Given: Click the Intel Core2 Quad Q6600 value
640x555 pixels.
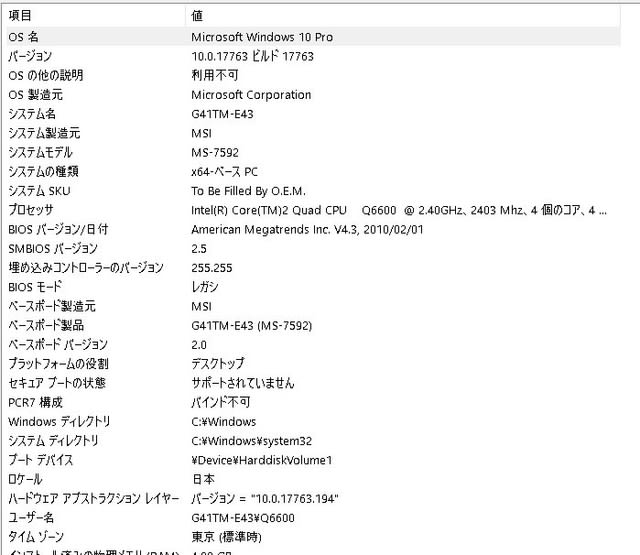Looking at the screenshot, I should (x=399, y=210).
